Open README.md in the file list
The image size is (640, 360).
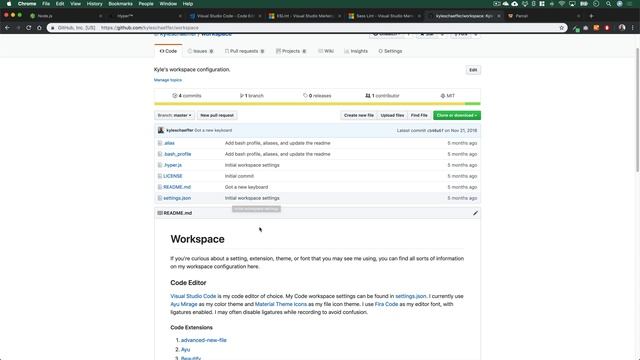(x=177, y=187)
